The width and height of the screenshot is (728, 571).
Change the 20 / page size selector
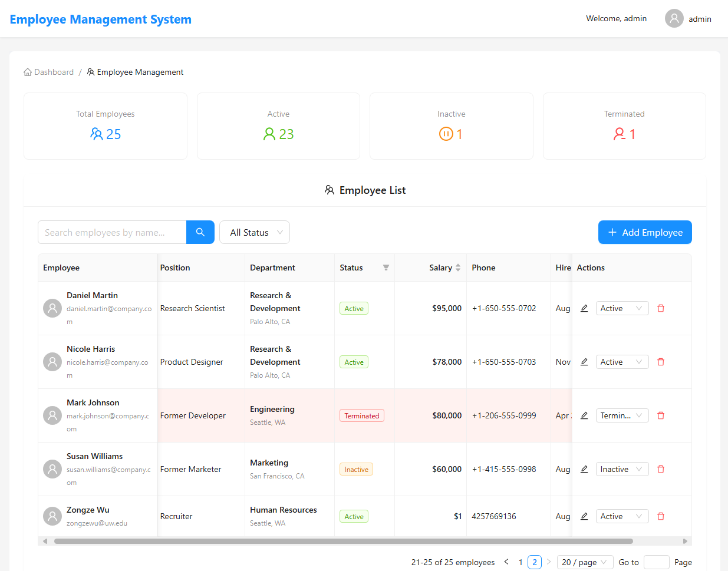(584, 562)
